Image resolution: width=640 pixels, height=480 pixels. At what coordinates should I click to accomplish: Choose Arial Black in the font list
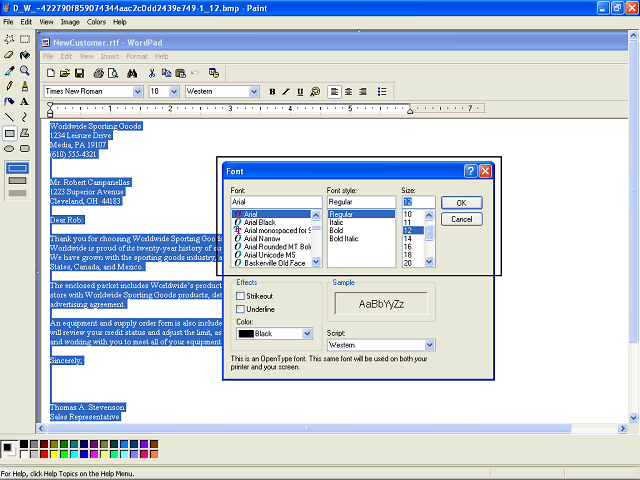click(x=260, y=222)
